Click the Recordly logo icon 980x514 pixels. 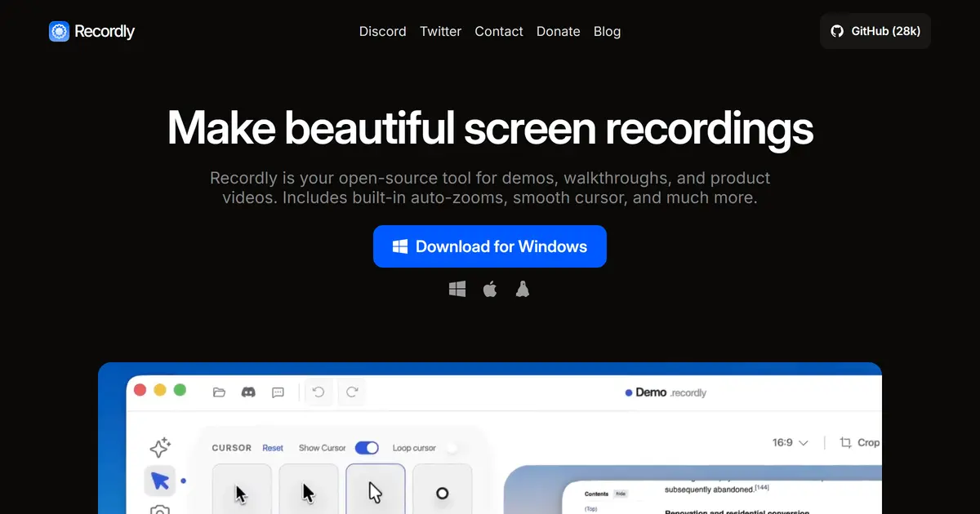coord(59,32)
